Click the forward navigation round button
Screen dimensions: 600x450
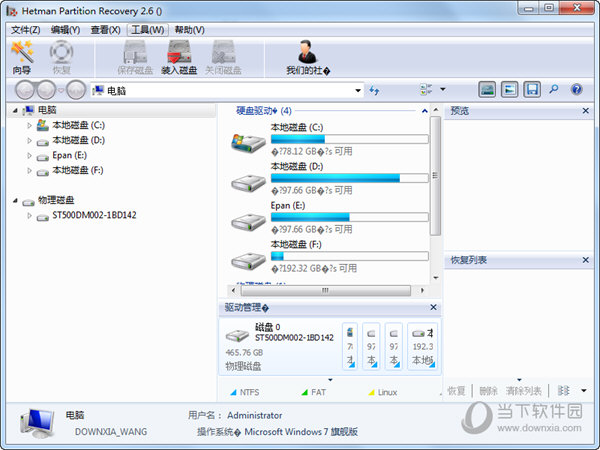point(46,90)
